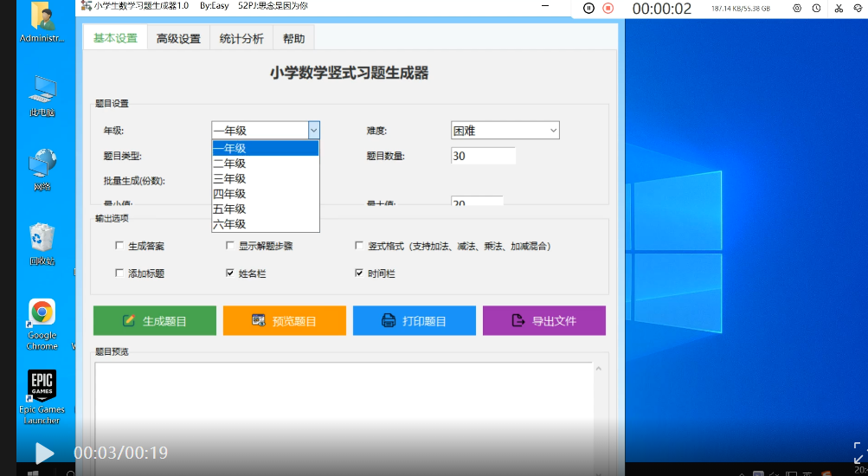Click the preview icon on 预览题目 button
Screen dimensions: 868x476
[259, 320]
